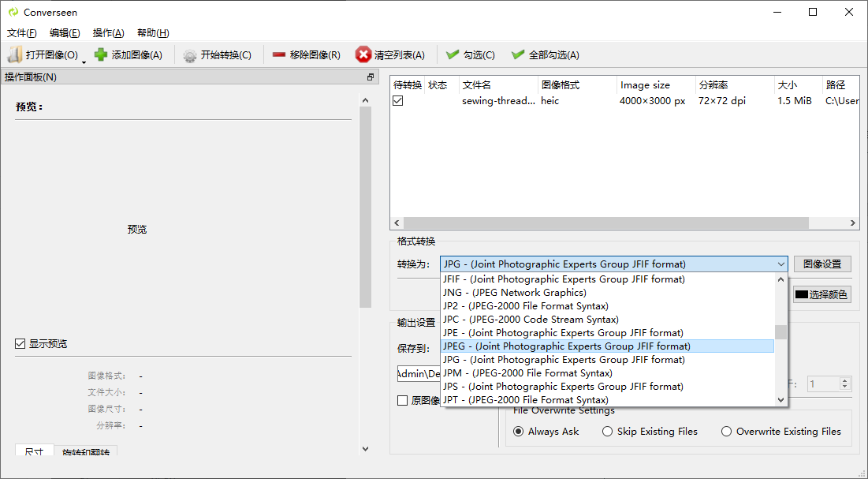Screen dimensions: 868x479
Task: Start conversion with the gear (开始转换) icon
Action: pyautogui.click(x=190, y=55)
